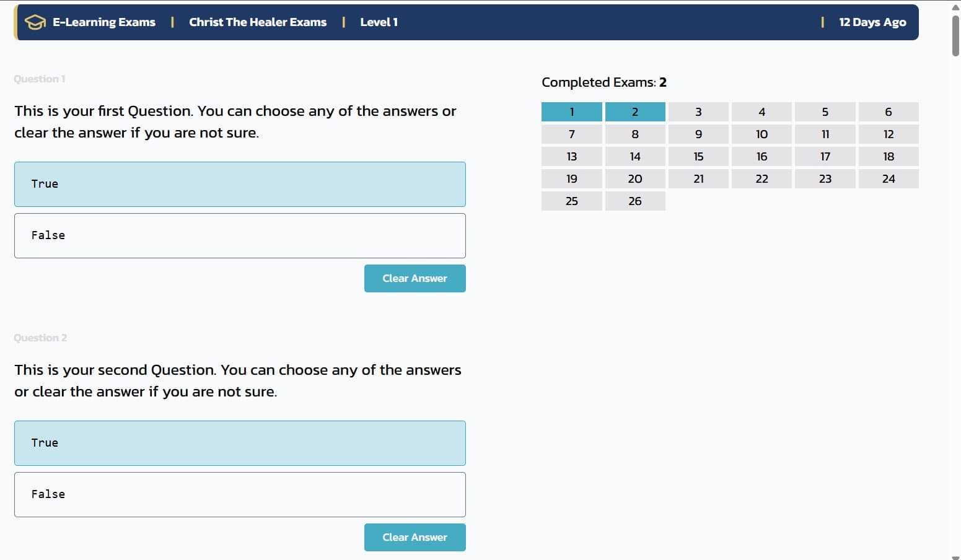The image size is (961, 560).
Task: Select True for Question 1
Action: pyautogui.click(x=240, y=184)
